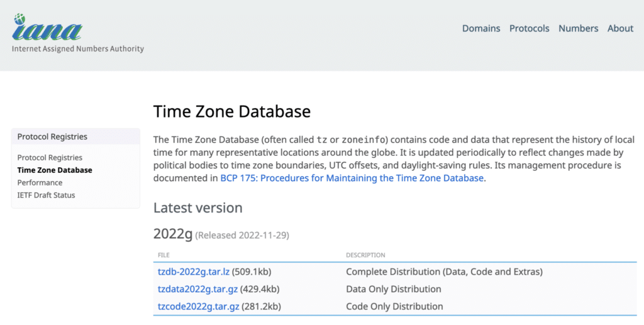
Task: Click the IANA logo
Action: click(47, 27)
